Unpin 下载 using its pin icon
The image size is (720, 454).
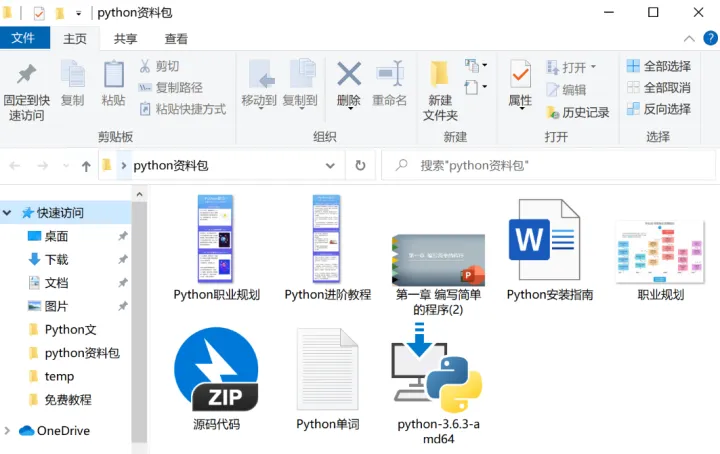click(x=123, y=259)
